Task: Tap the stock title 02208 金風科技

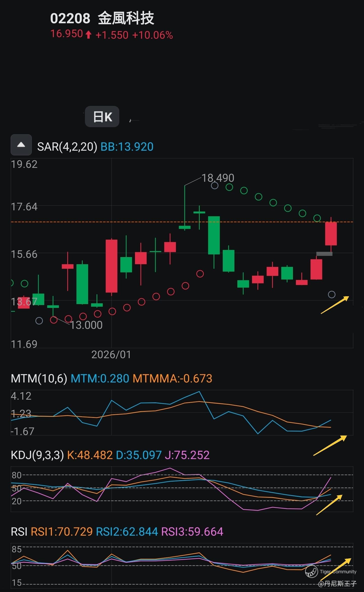Action: [102, 18]
